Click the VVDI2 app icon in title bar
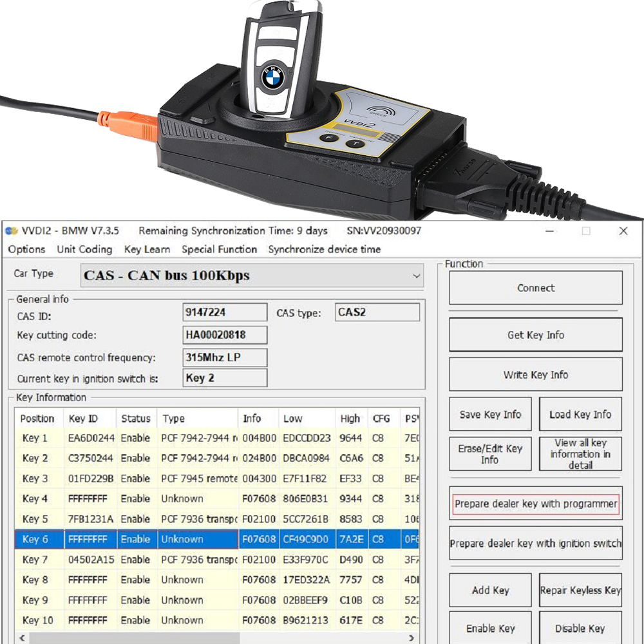Screen dimensions: 644x644 click(12, 231)
